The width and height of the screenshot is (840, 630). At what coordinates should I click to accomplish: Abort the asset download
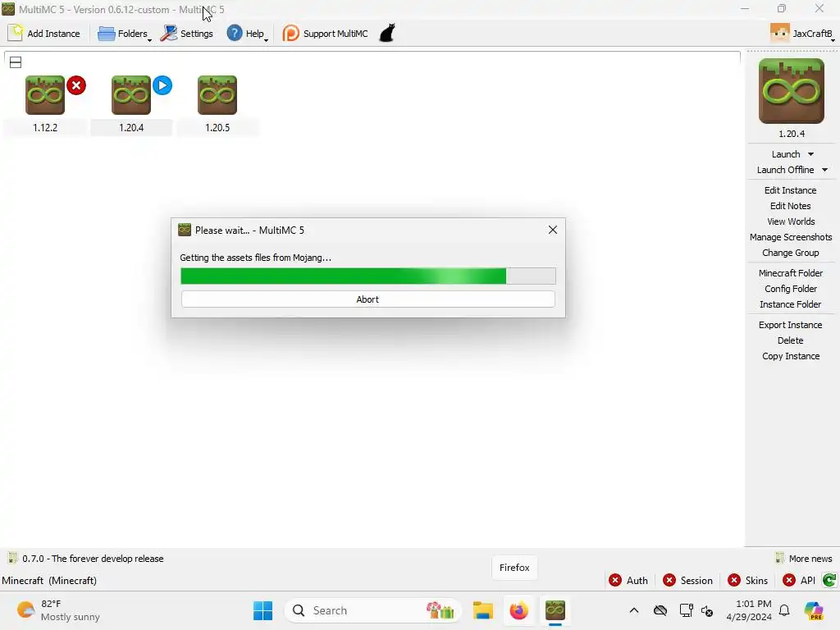pyautogui.click(x=367, y=299)
